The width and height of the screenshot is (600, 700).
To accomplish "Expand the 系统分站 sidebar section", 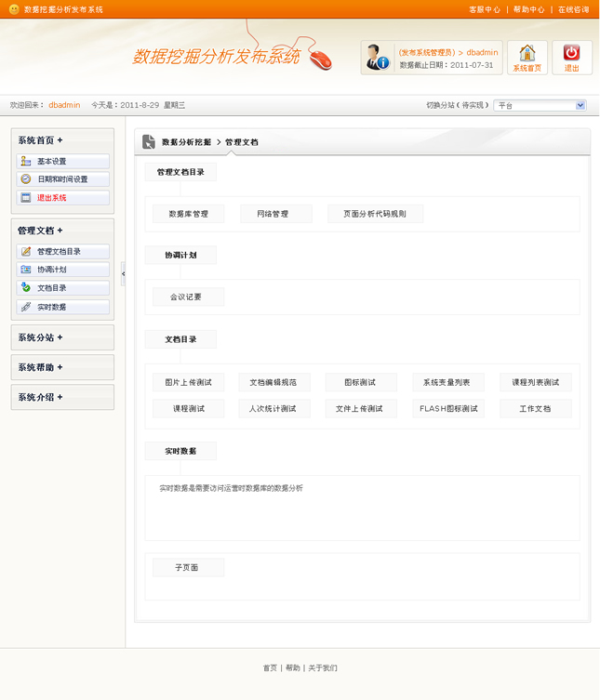I will [x=62, y=337].
